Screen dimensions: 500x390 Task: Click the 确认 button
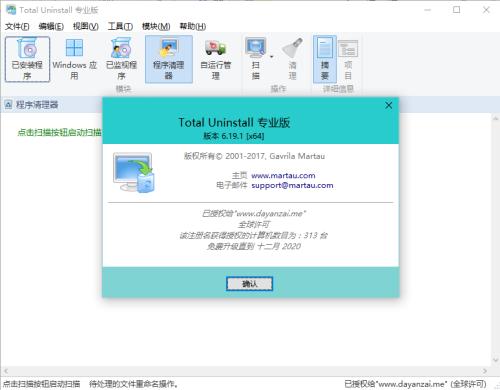pyautogui.click(x=249, y=284)
